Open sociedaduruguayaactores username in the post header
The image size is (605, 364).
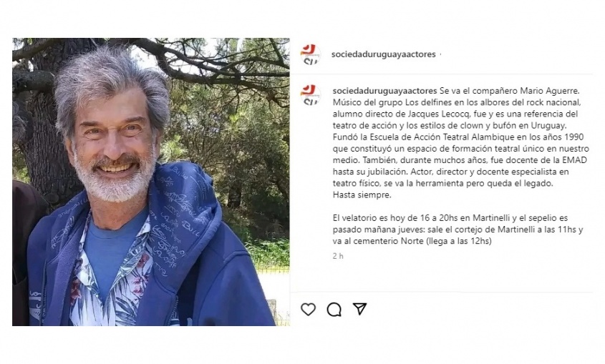point(384,54)
